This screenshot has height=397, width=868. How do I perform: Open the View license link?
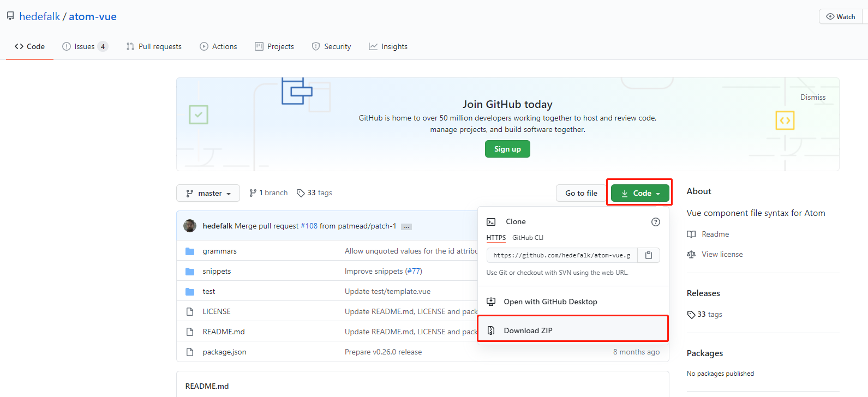tap(722, 254)
